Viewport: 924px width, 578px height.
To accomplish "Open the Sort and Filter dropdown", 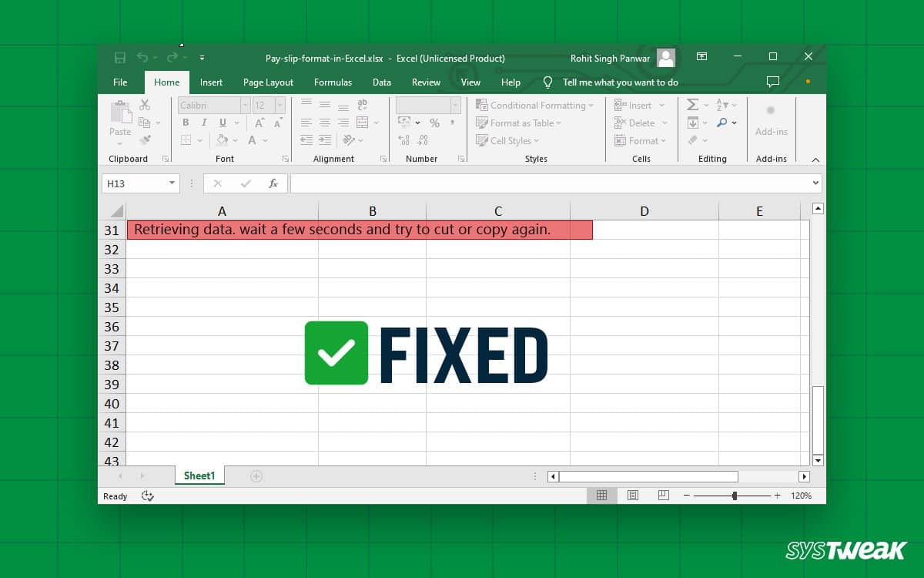I will (x=722, y=105).
